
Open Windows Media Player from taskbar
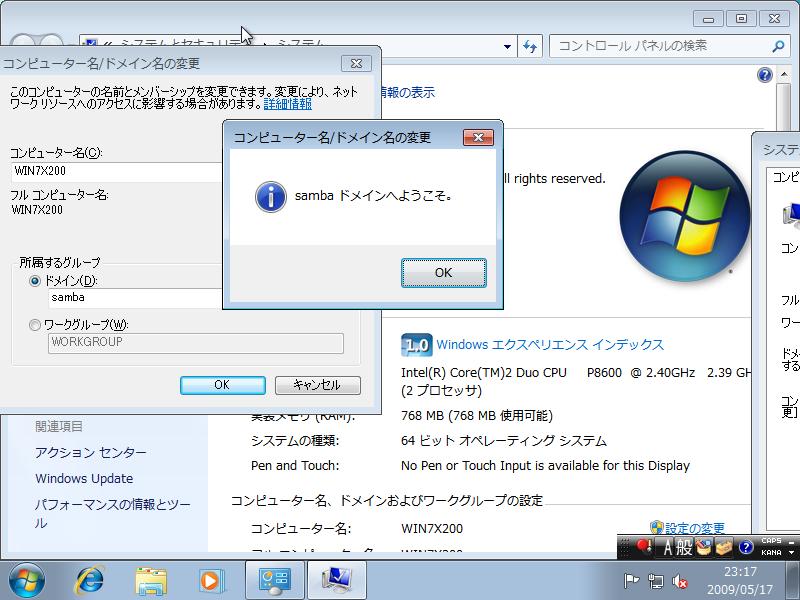tap(210, 581)
